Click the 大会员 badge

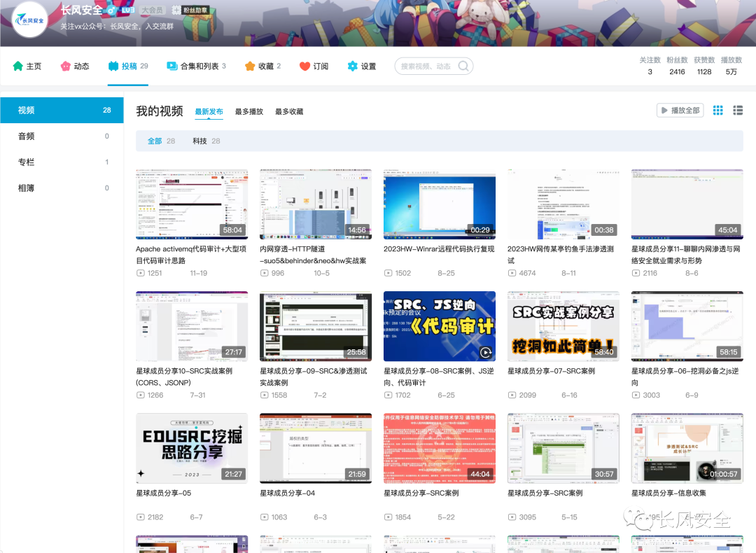(153, 10)
